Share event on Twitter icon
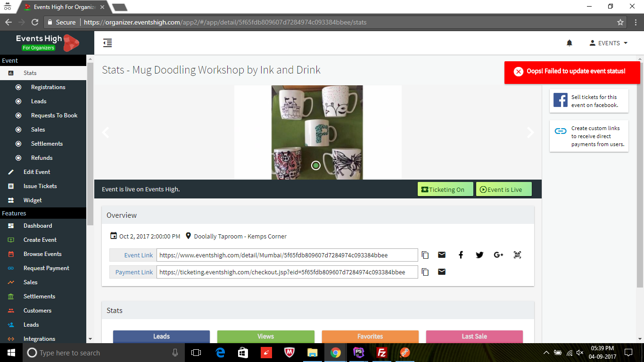The height and width of the screenshot is (362, 644). pos(479,255)
